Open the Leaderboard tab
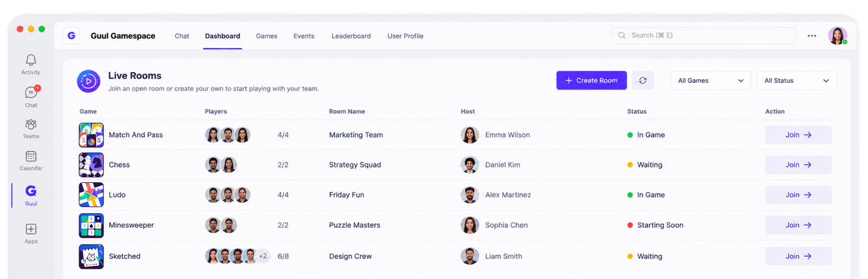This screenshot has height=279, width=868. [x=351, y=36]
